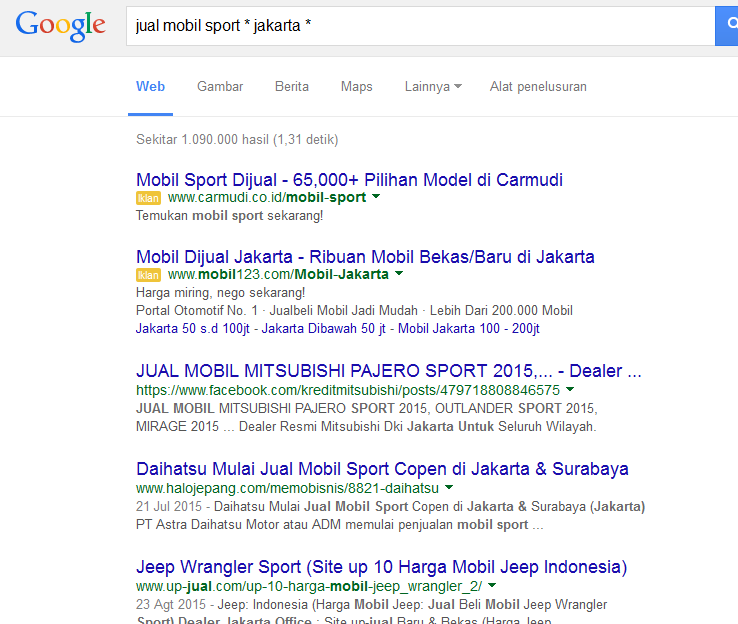The height and width of the screenshot is (624, 738).
Task: Open 'JUAL MOBIL MITSUBISHI PAJERO SPORT' result
Action: click(x=388, y=371)
